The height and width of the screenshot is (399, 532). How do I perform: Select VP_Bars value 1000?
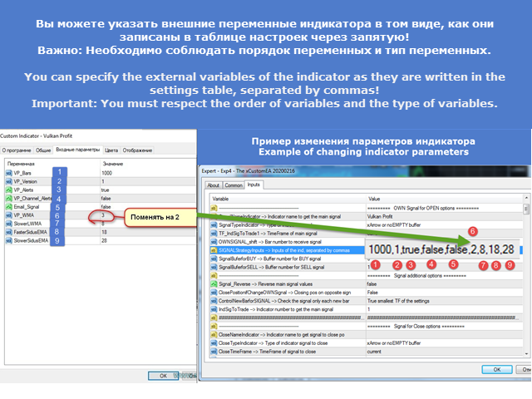(x=107, y=173)
